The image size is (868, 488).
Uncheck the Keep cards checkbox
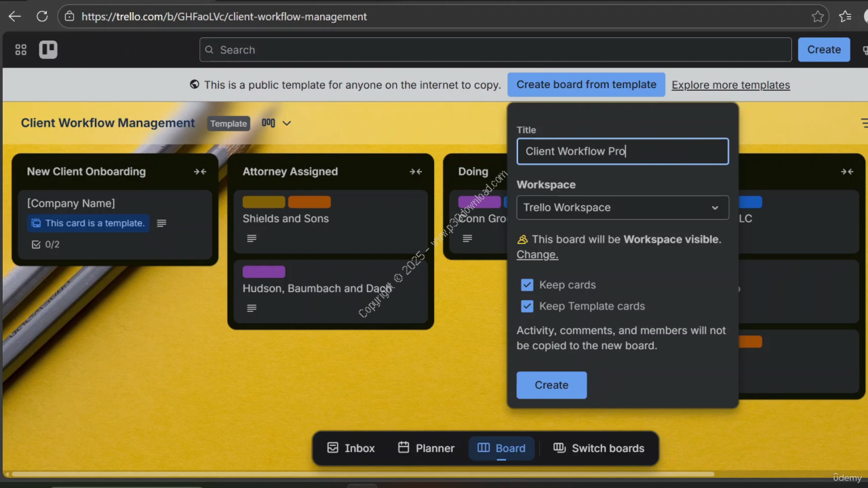pyautogui.click(x=527, y=285)
